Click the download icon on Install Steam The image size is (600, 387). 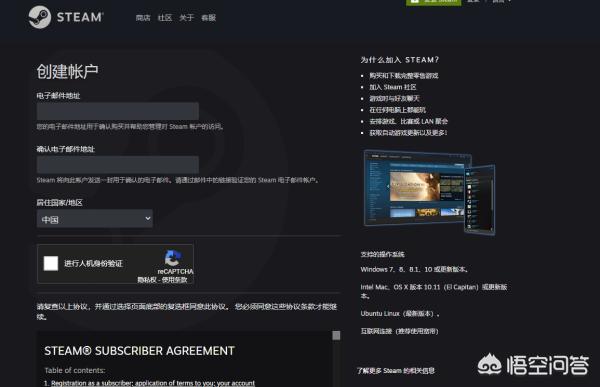coord(414,2)
